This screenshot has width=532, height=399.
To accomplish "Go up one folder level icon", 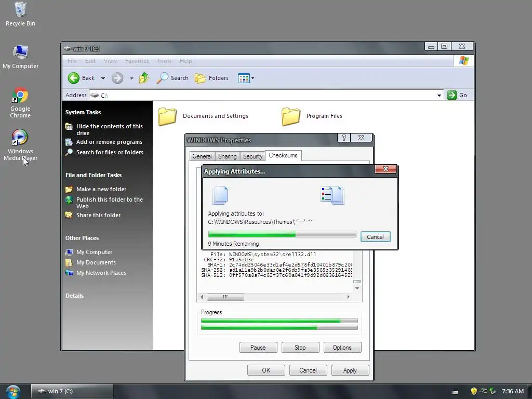I will [x=144, y=78].
